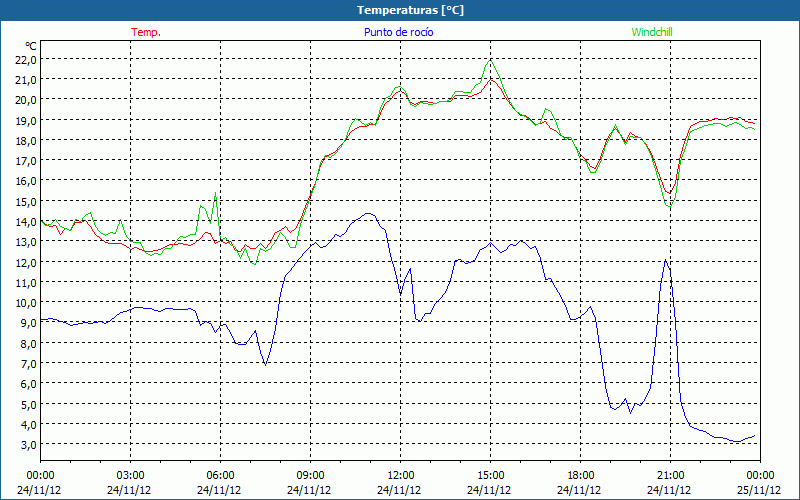Click the 21:00 time axis label

pos(670,476)
